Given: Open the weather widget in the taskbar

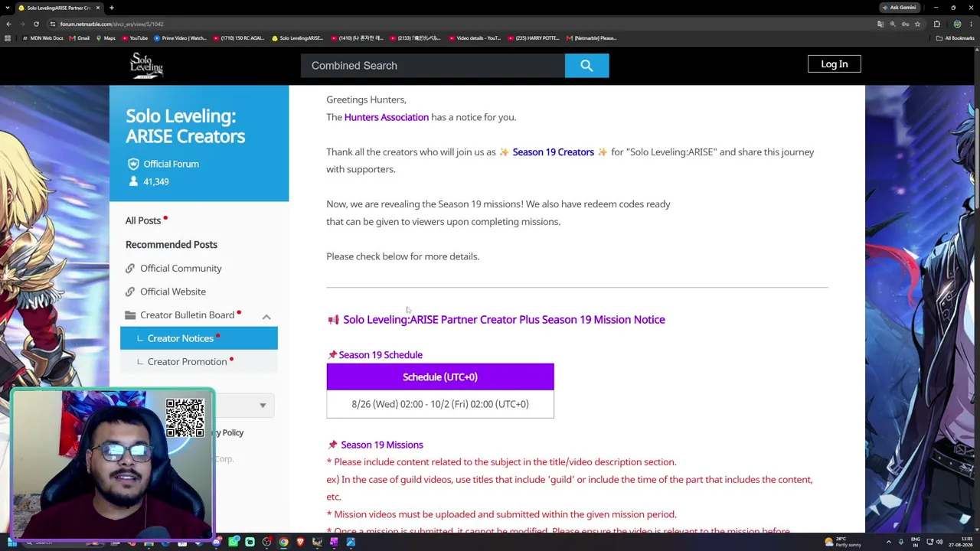Looking at the screenshot, I should point(843,543).
